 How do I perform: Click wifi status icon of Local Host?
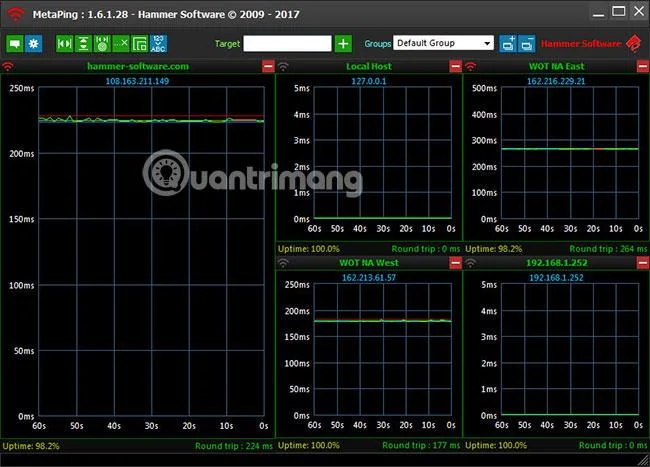click(x=283, y=66)
